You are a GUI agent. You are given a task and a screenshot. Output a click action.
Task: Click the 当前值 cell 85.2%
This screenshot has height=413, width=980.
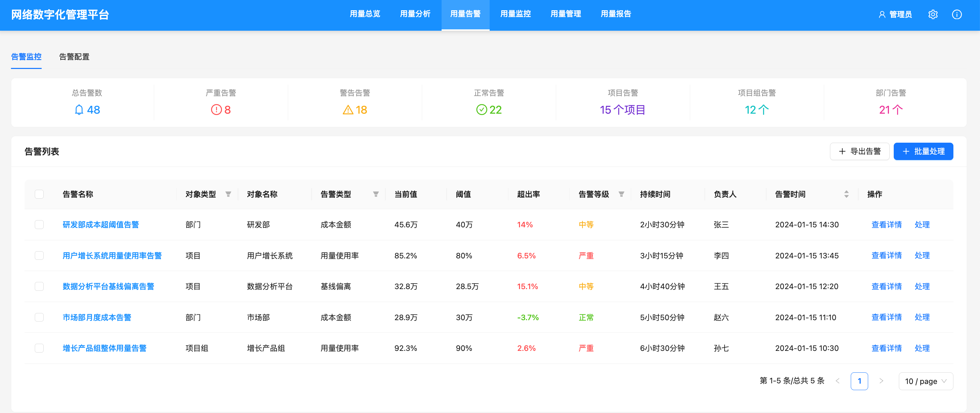(x=405, y=255)
